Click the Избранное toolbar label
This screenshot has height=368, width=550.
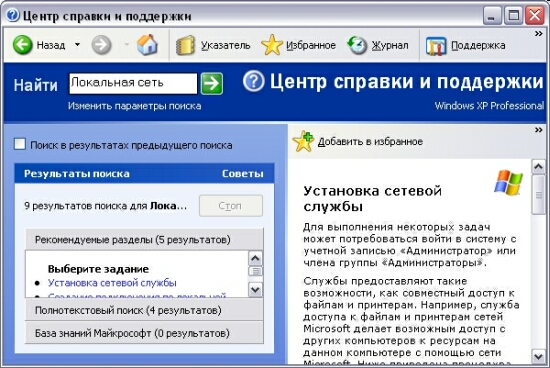pyautogui.click(x=311, y=46)
